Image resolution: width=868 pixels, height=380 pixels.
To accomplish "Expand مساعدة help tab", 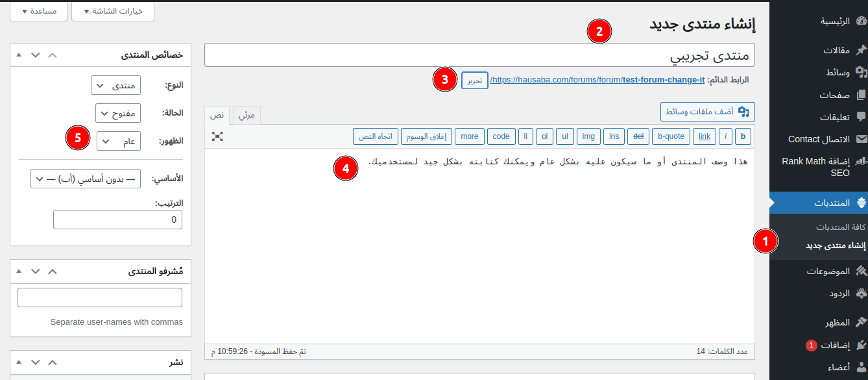I will (39, 11).
